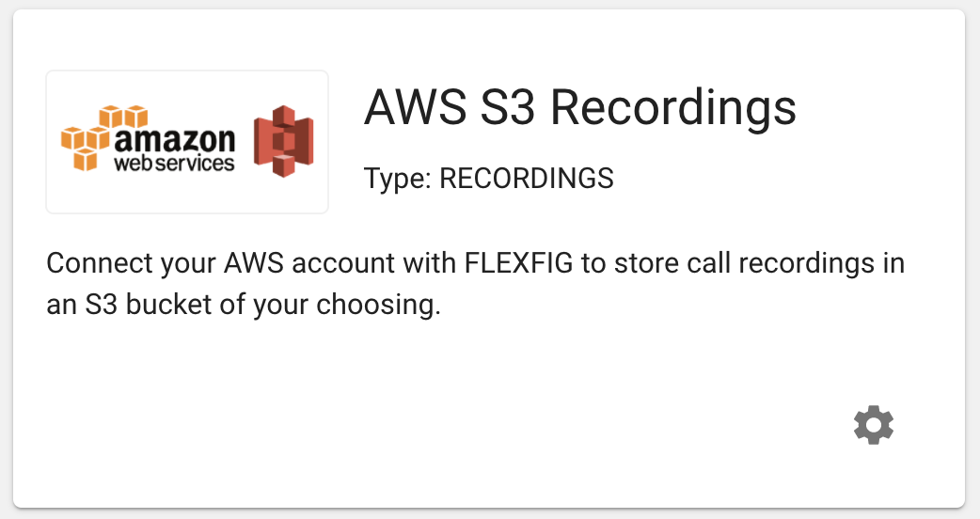980x519 pixels.
Task: Click the 'Type:' prefix label
Action: click(398, 179)
